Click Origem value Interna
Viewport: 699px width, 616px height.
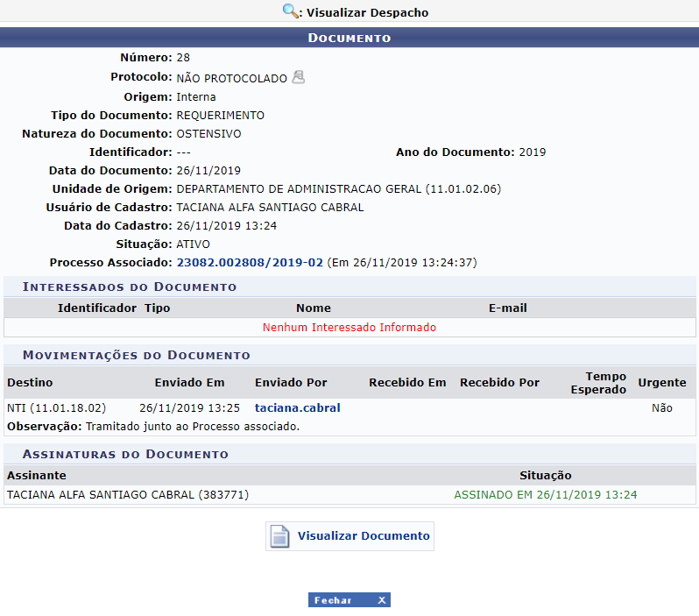pyautogui.click(x=196, y=96)
